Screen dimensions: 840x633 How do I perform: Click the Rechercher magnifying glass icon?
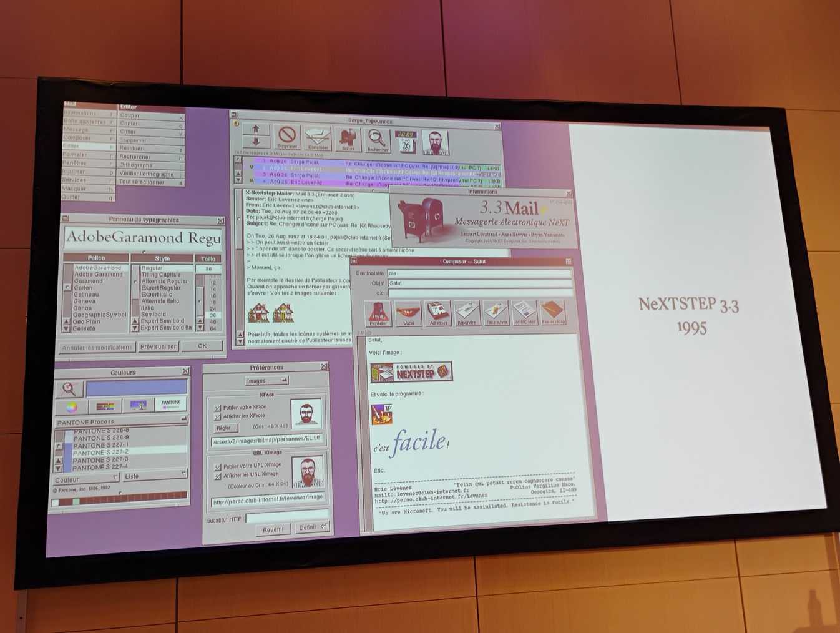click(377, 140)
